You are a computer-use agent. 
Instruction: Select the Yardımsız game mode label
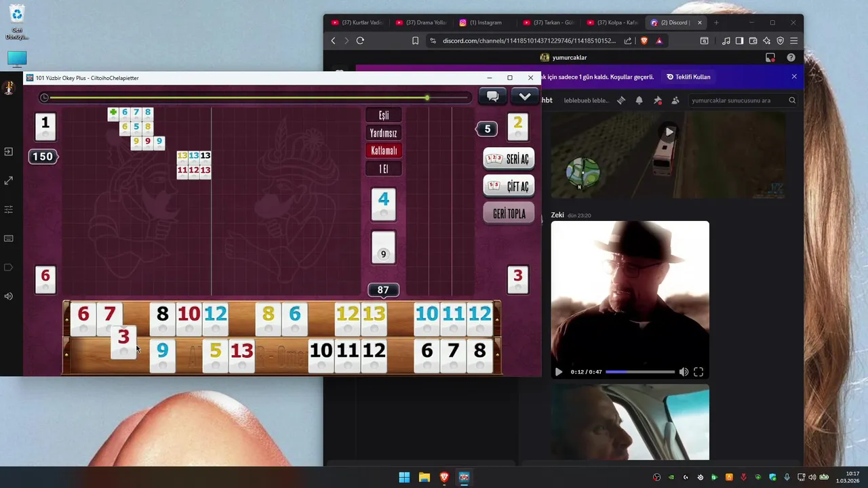tap(384, 133)
